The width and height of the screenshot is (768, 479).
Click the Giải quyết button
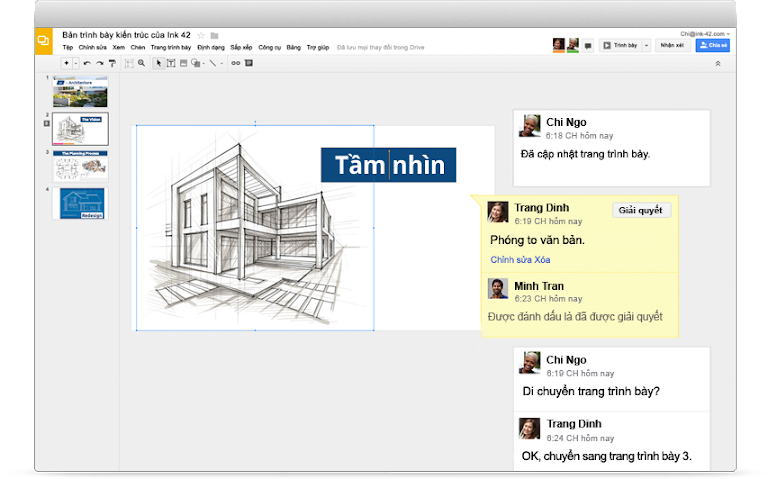[x=641, y=210]
